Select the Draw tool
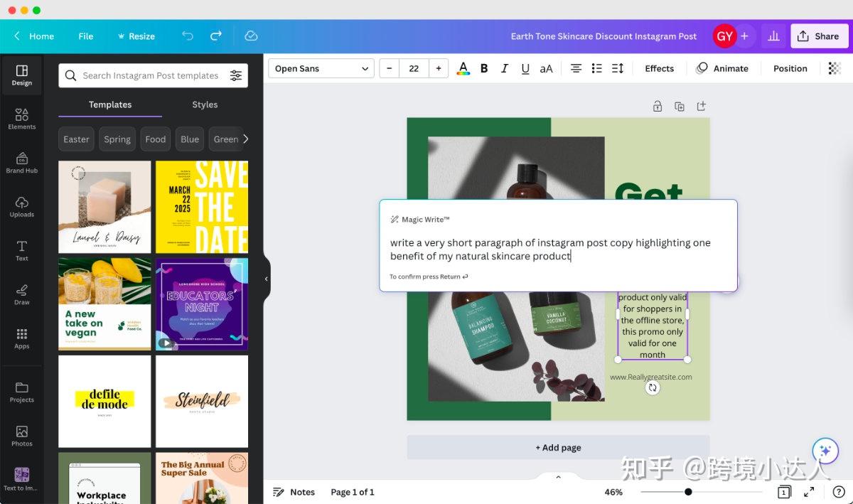853x504 pixels. (x=21, y=294)
